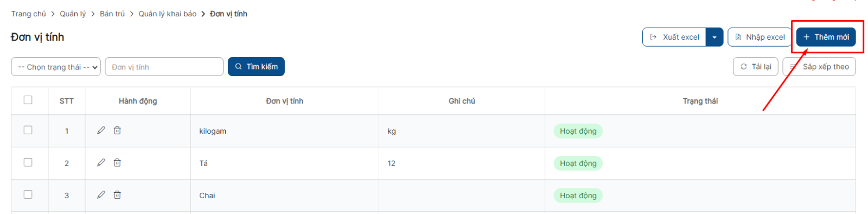Edit the Chai unit with pencil icon
Image resolution: width=868 pixels, height=214 pixels.
(x=101, y=194)
